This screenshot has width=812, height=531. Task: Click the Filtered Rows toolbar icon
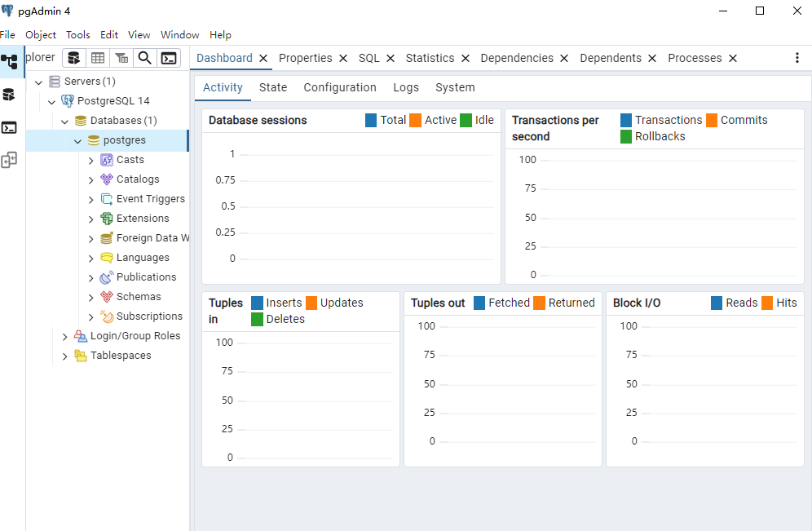click(x=121, y=58)
